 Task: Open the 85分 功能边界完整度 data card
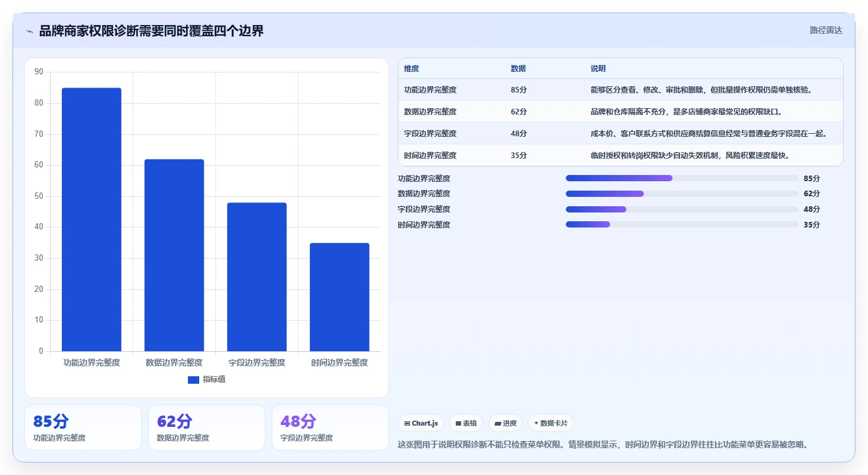pos(83,427)
